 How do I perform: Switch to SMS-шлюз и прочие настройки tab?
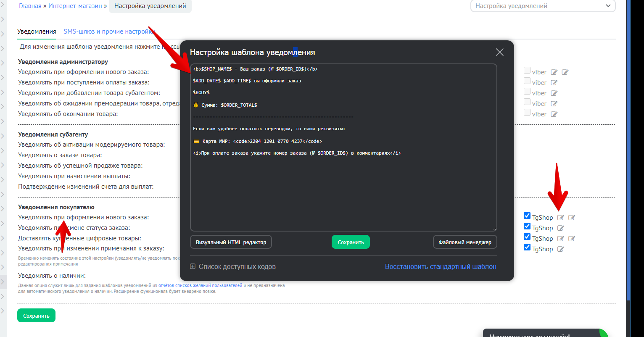coord(109,32)
